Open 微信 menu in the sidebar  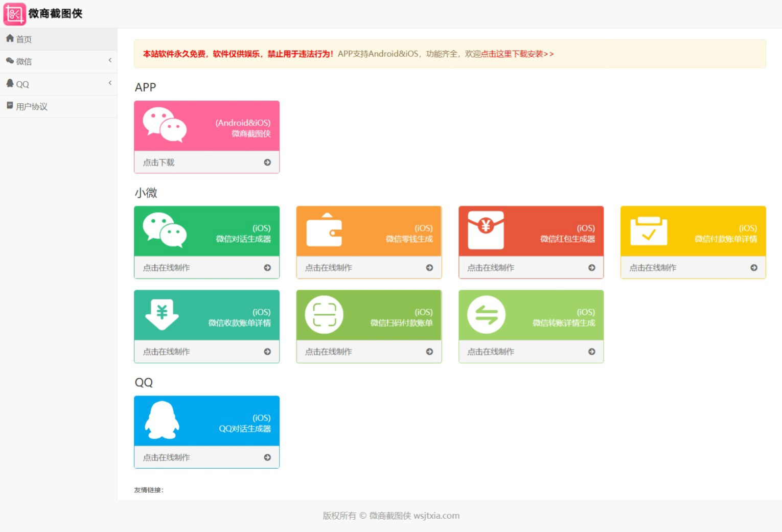[58, 61]
